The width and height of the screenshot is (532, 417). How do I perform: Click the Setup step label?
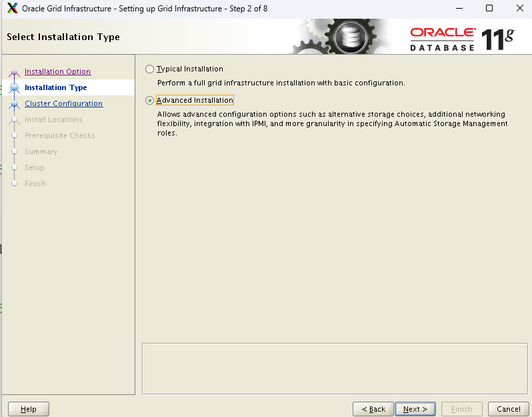click(34, 167)
